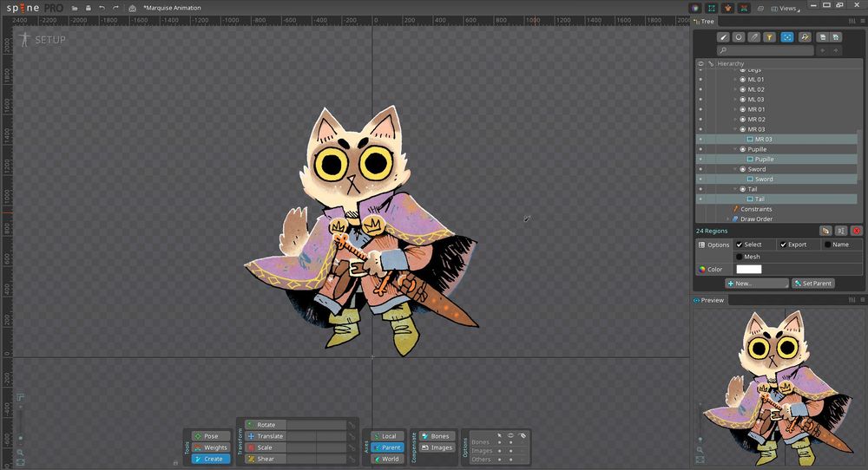The width and height of the screenshot is (868, 470).
Task: Click the orange icon in top-right toolbar
Action: [728, 9]
